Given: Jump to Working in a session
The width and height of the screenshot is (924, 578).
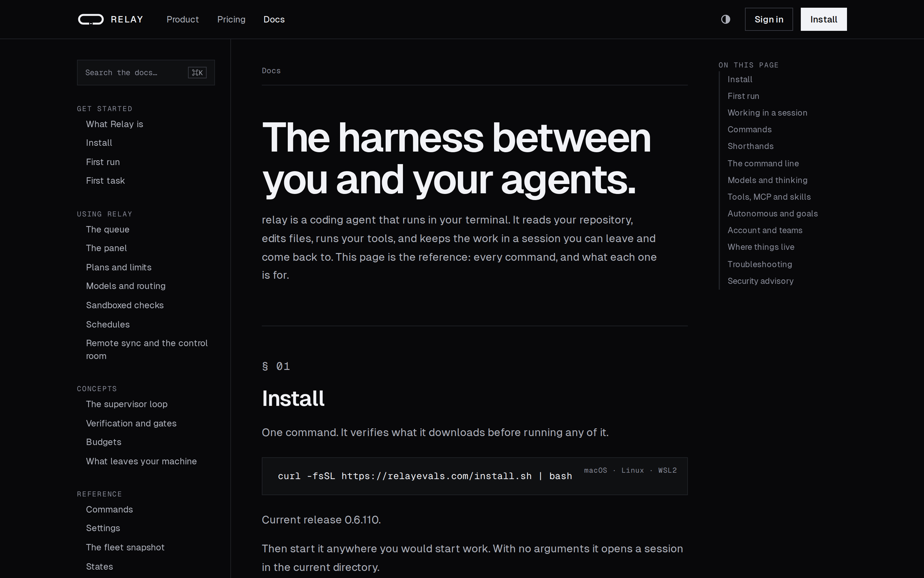Looking at the screenshot, I should point(767,113).
